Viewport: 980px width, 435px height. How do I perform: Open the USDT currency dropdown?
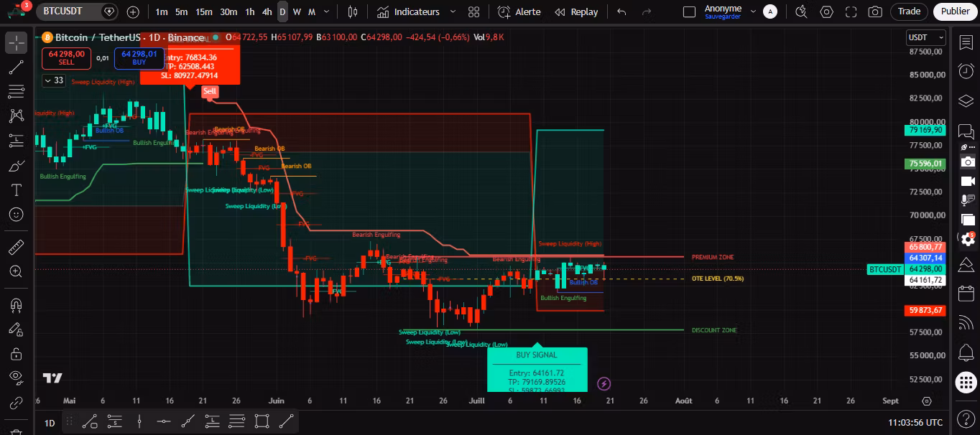[926, 37]
